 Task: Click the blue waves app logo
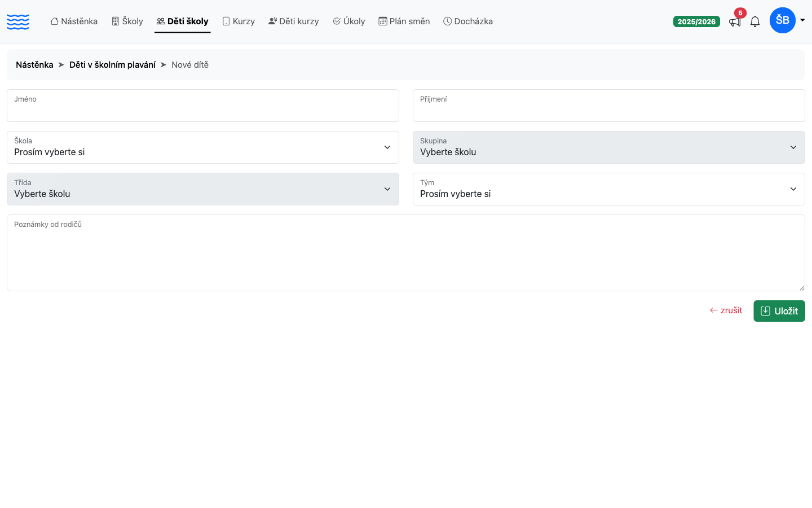coord(18,22)
